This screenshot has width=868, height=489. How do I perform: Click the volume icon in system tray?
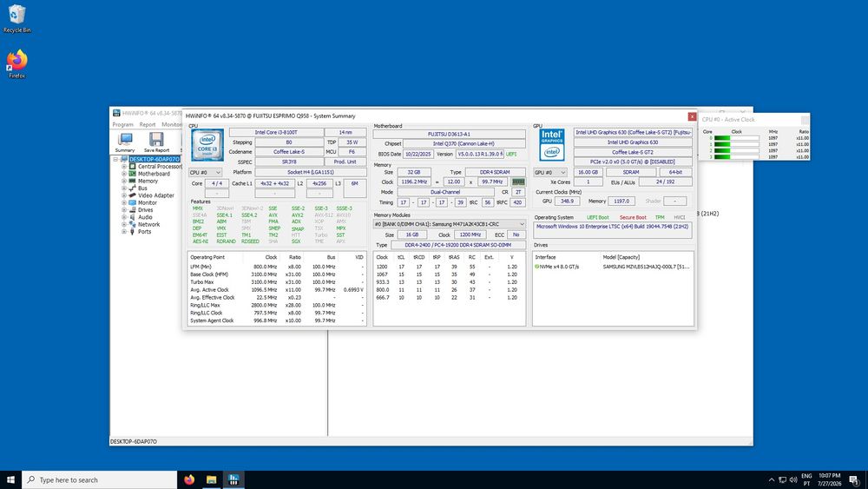point(793,479)
